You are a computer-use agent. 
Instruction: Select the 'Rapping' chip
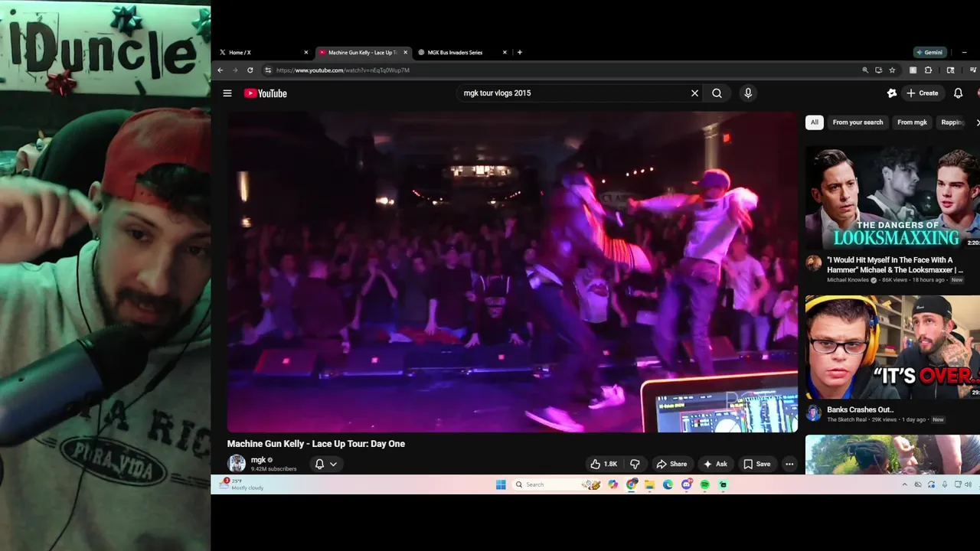[952, 122]
